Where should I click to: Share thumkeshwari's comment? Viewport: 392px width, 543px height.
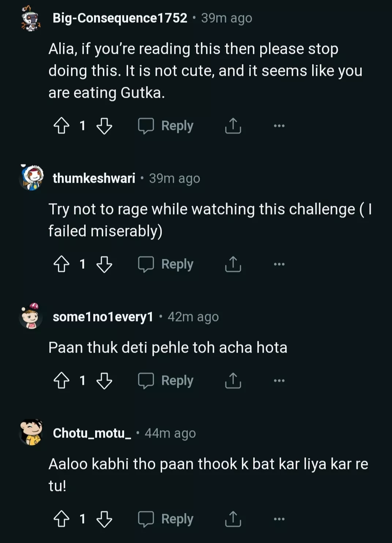click(x=233, y=264)
